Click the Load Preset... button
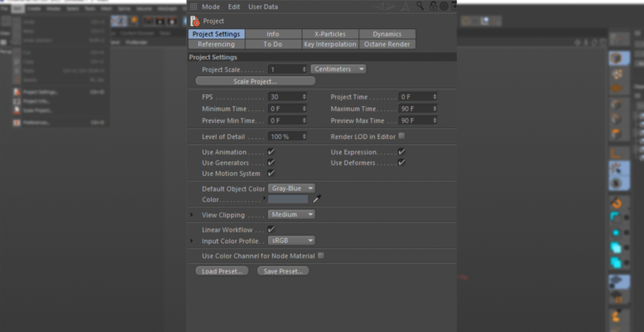The height and width of the screenshot is (332, 644). pyautogui.click(x=222, y=271)
